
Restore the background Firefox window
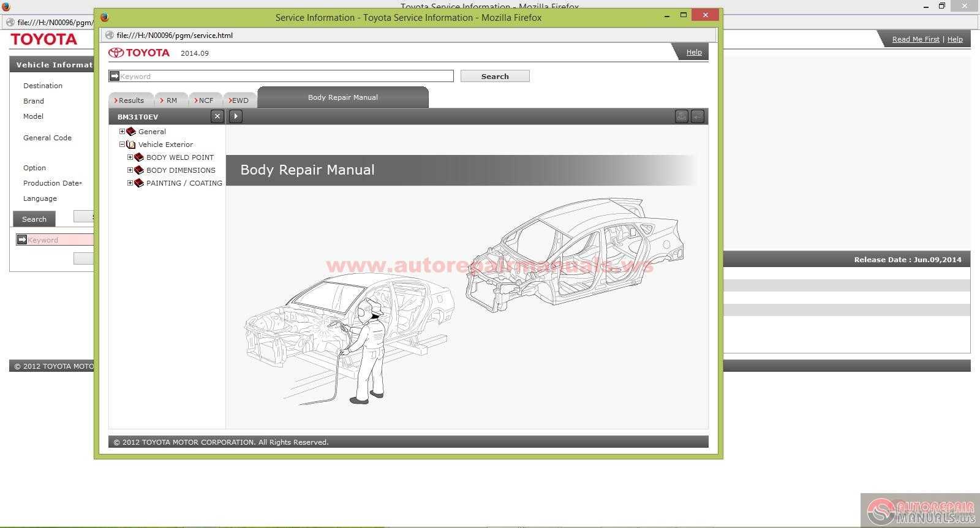tap(942, 6)
